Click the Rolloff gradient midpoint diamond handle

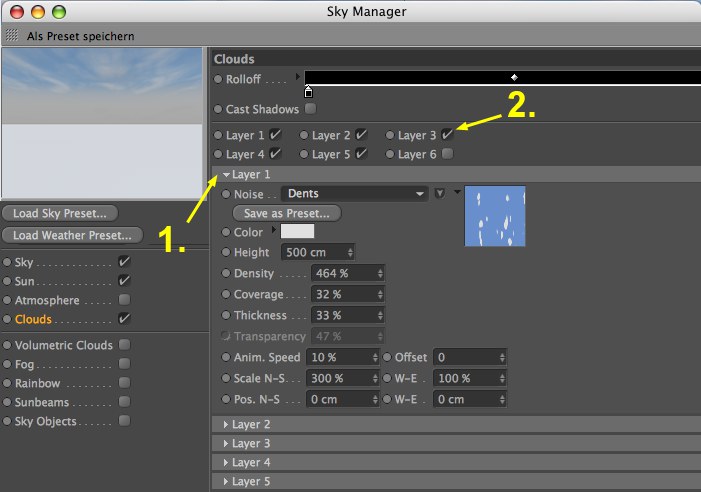click(x=514, y=77)
